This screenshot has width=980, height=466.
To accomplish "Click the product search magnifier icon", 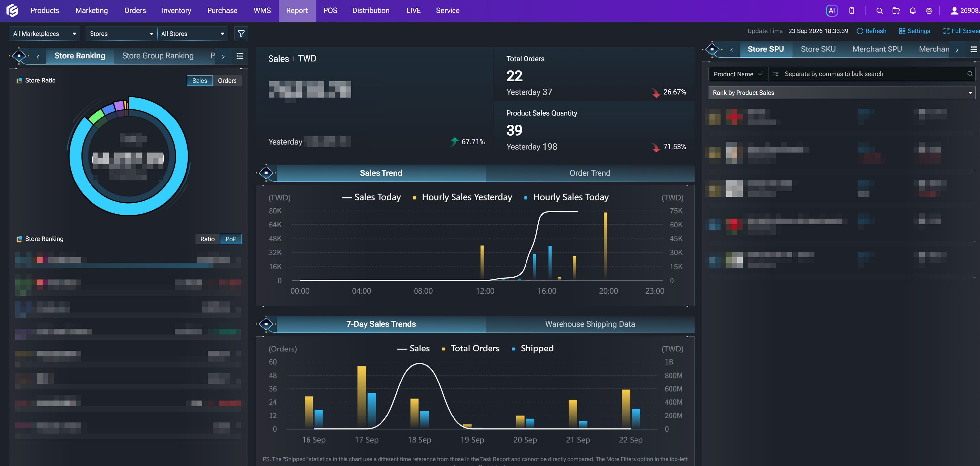I will tap(970, 74).
